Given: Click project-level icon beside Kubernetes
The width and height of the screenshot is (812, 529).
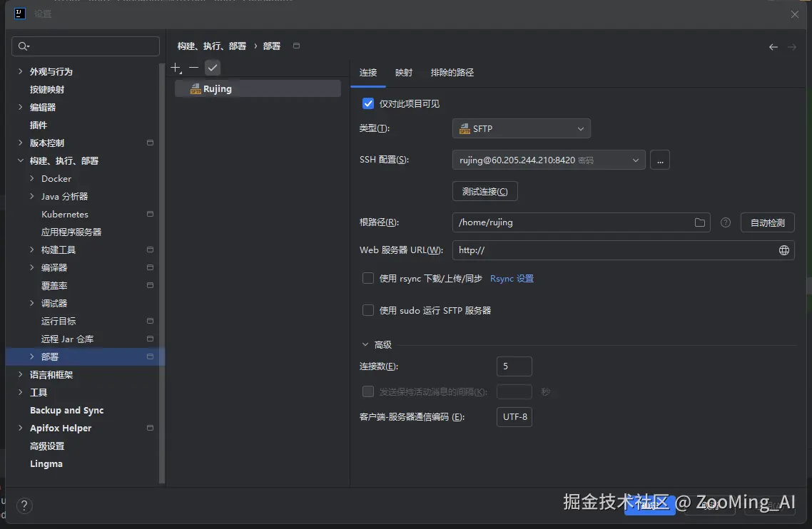Looking at the screenshot, I should [150, 215].
